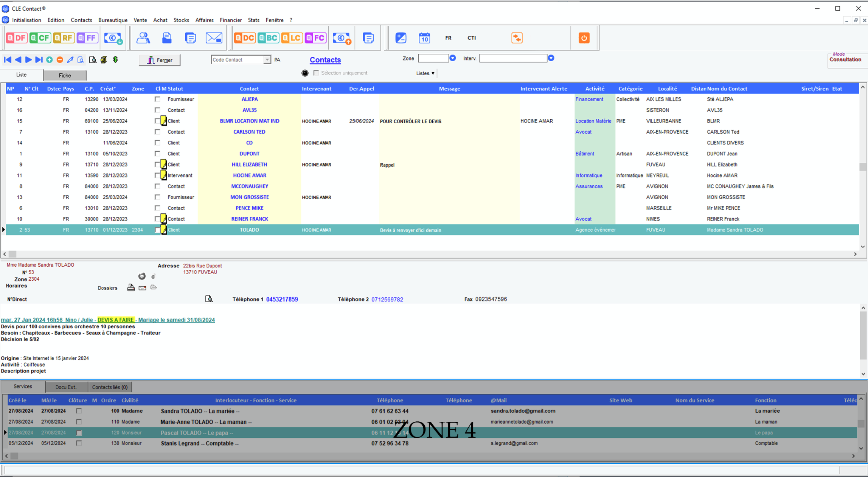Image resolution: width=868 pixels, height=477 pixels.
Task: Check the MCCONAUGHEY row checkbox
Action: click(x=157, y=186)
